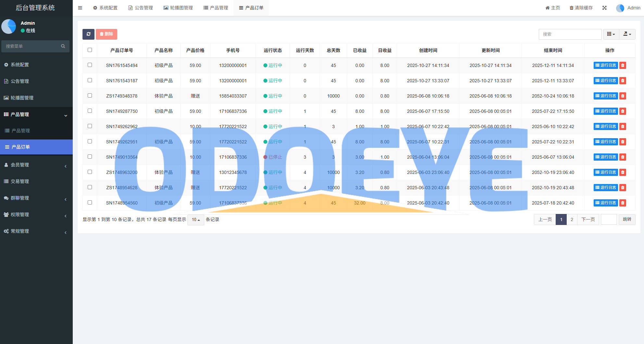644x344 pixels.
Task: Tick checkbox for order SN1761543187
Action: (90, 80)
